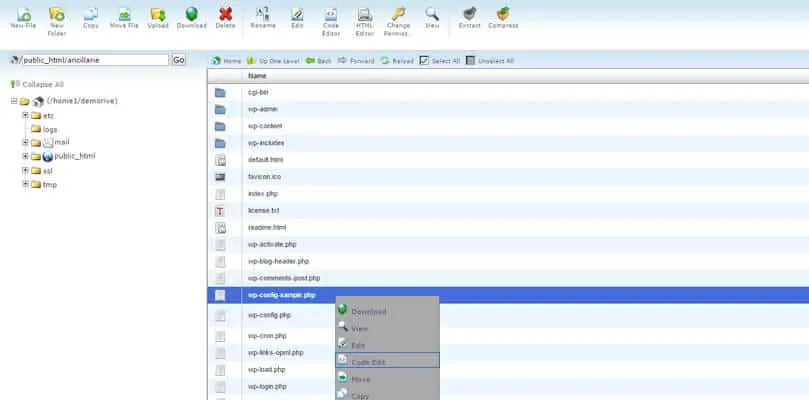Select the favicon.ico file
Image resolution: width=809 pixels, height=400 pixels.
[x=508, y=177]
